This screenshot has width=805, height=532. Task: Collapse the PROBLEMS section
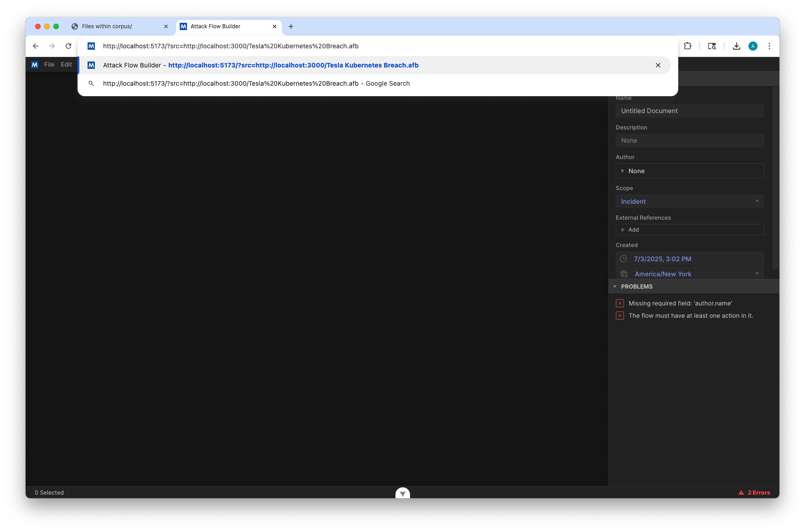click(x=694, y=286)
